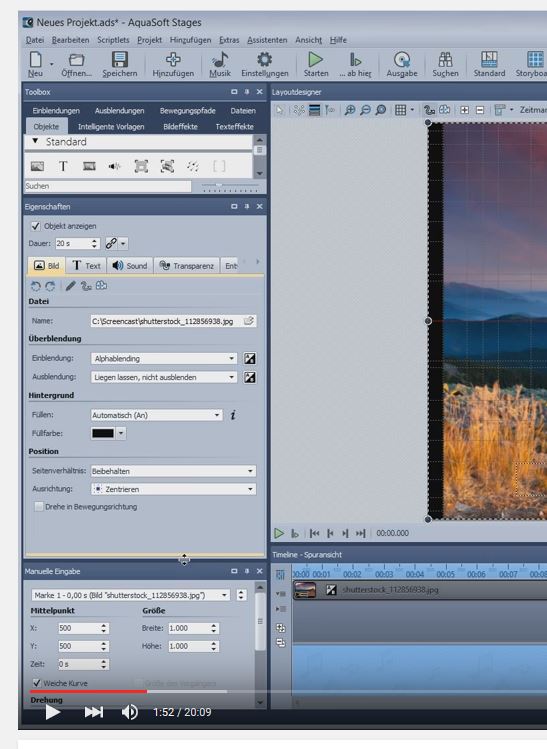Open the 'Marke 1 - 0,00 s' dropdown
The height and width of the screenshot is (749, 547).
point(131,595)
